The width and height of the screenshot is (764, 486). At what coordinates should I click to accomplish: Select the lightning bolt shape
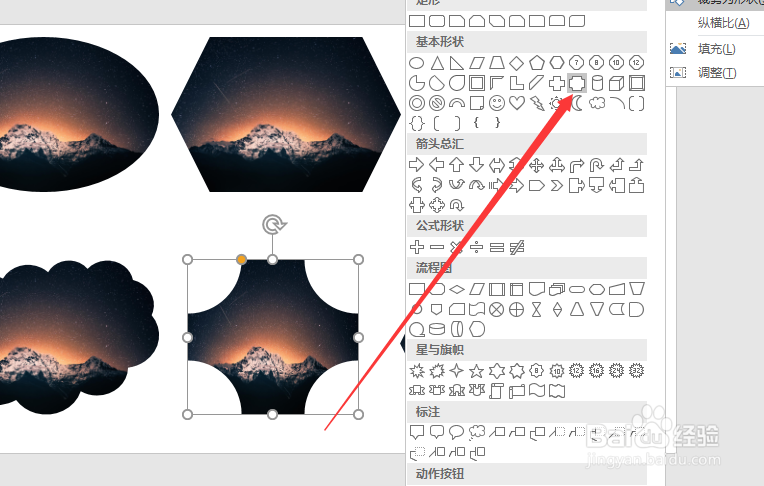click(x=537, y=103)
